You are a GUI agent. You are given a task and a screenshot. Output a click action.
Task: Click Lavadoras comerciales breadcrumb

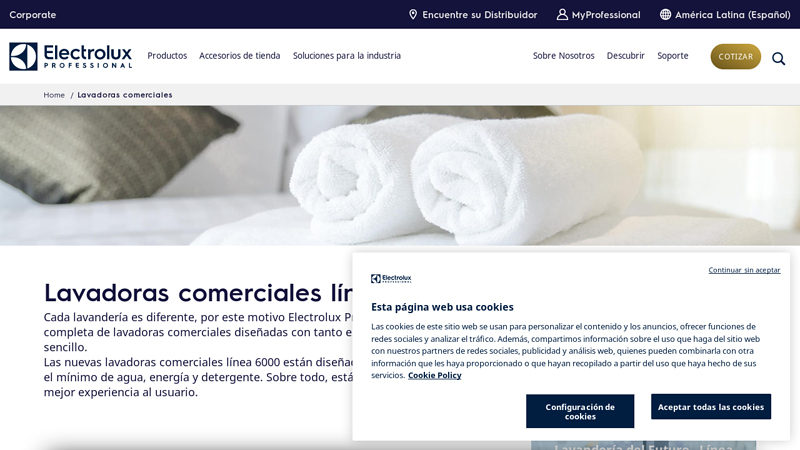[125, 95]
